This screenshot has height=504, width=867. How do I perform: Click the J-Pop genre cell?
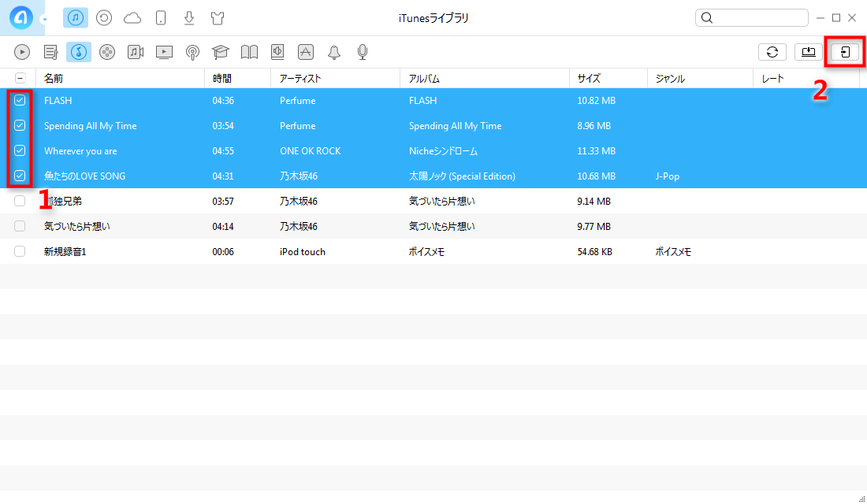pyautogui.click(x=668, y=176)
